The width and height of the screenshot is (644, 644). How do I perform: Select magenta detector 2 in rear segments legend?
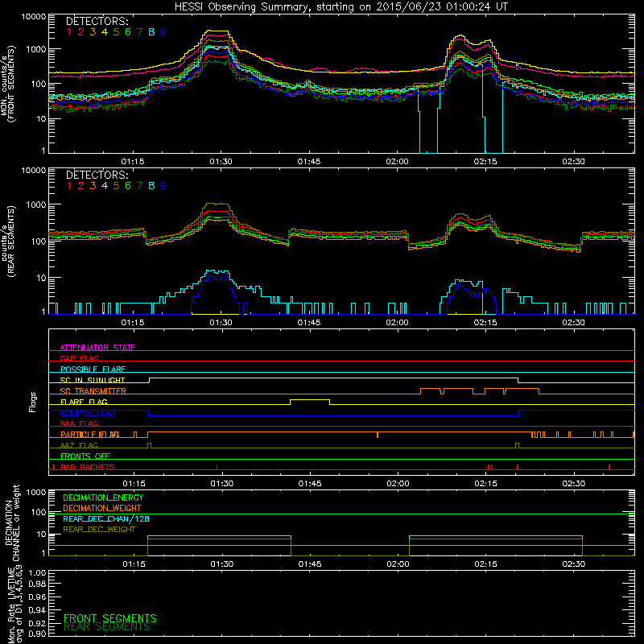click(x=81, y=186)
